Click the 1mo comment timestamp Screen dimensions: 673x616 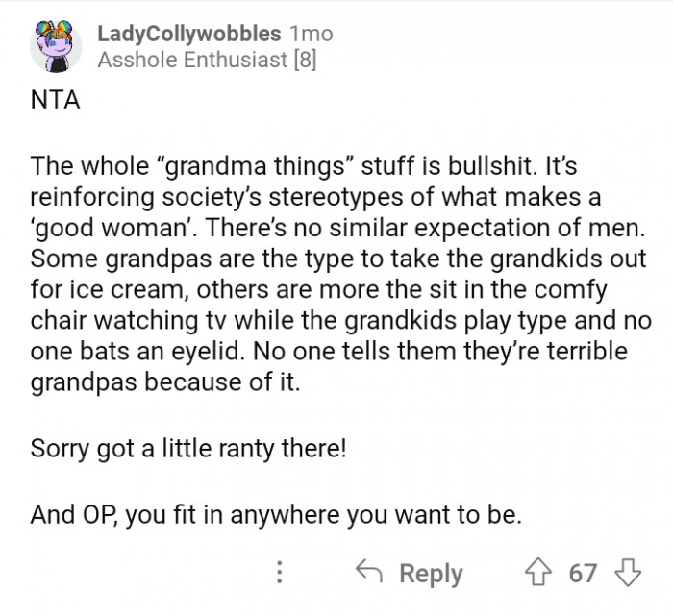(311, 33)
